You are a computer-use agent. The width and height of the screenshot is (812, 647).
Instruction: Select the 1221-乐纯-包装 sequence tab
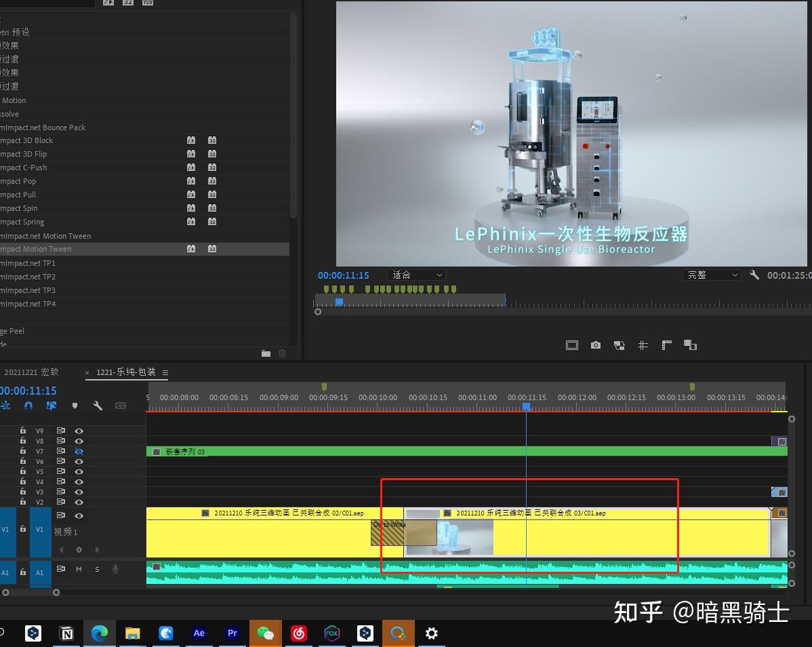point(126,372)
